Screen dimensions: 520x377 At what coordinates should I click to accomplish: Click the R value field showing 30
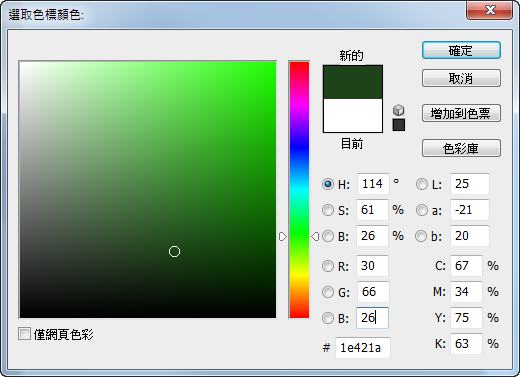coord(372,266)
